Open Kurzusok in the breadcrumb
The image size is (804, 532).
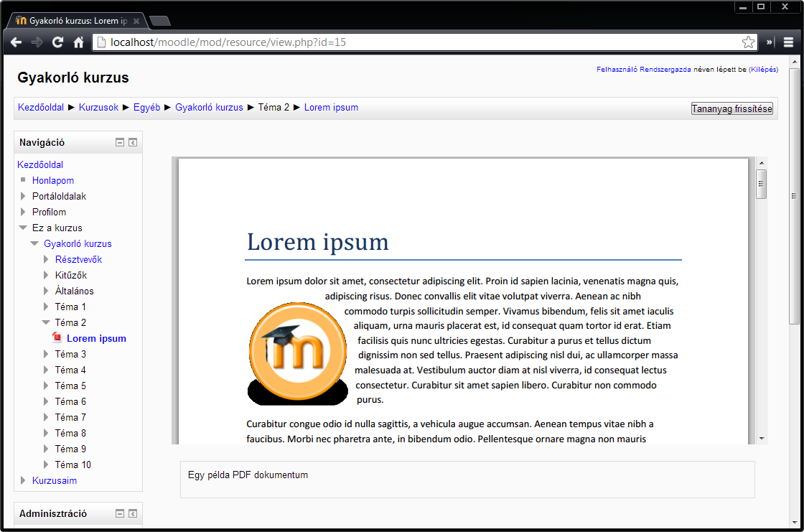98,108
